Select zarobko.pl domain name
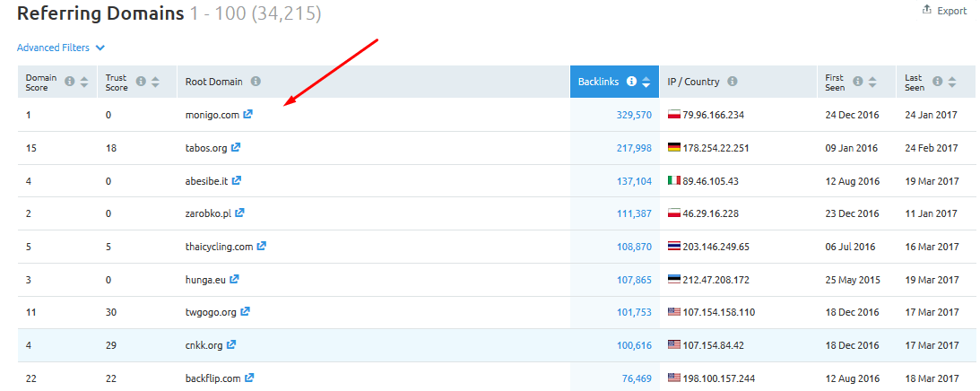The image size is (980, 391). [208, 213]
